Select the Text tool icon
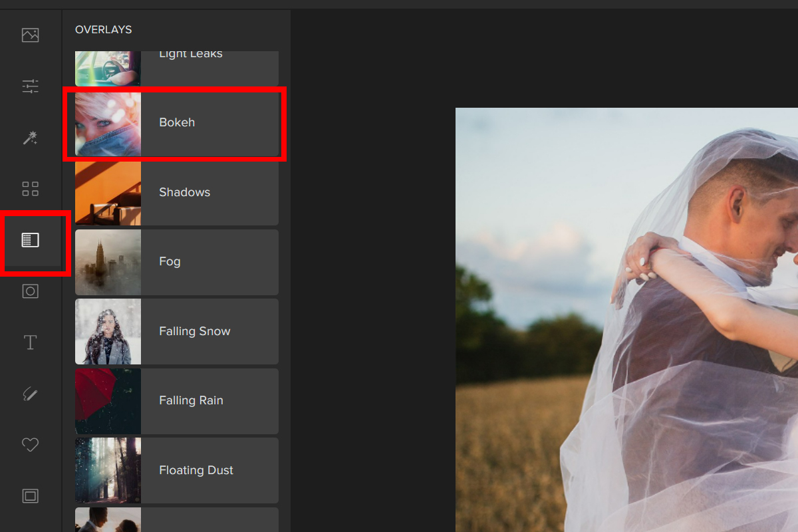 point(31,342)
